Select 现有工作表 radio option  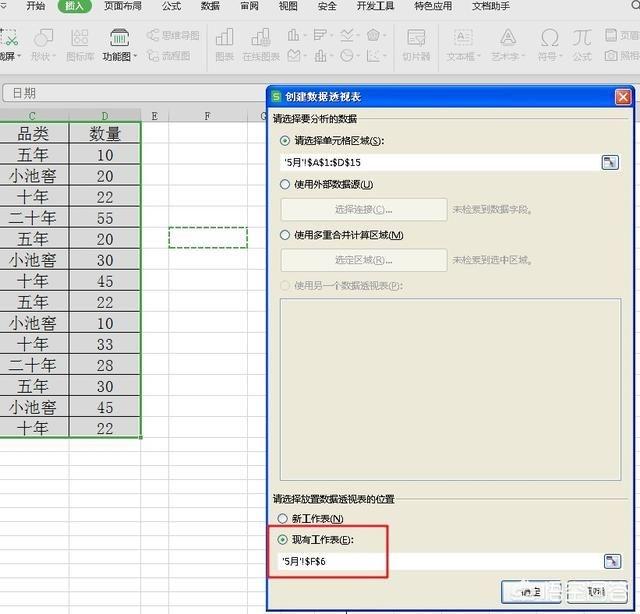(x=282, y=540)
